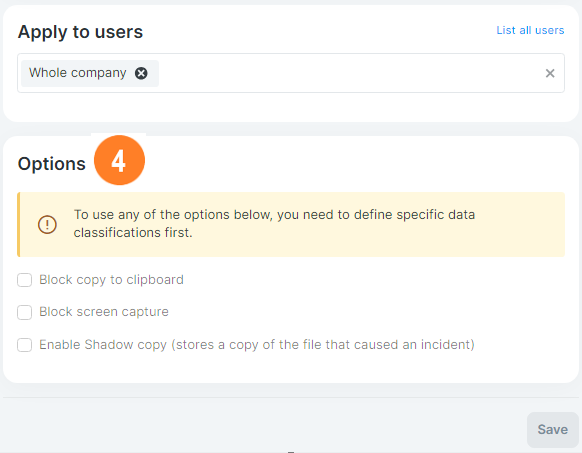
Task: Click the yellow notice banner's empty right side
Action: coord(520,224)
